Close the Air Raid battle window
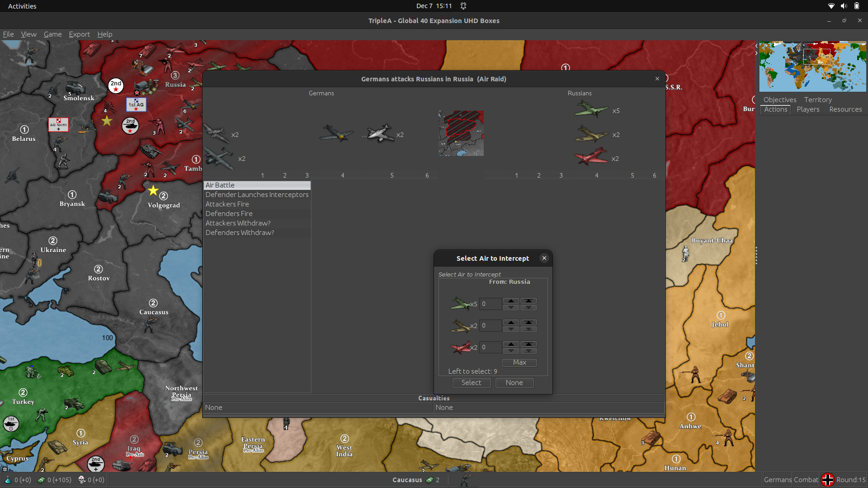Screen dimensions: 868x488 (x=657, y=79)
